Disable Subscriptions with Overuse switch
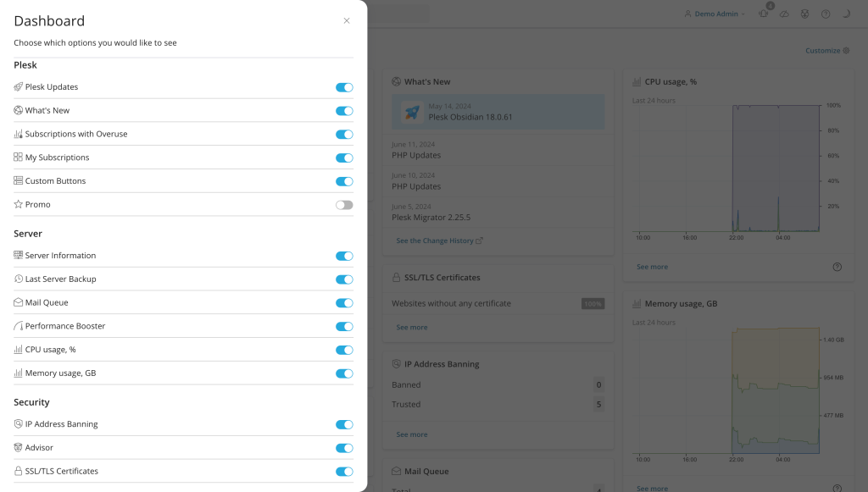This screenshot has height=492, width=868. click(344, 135)
